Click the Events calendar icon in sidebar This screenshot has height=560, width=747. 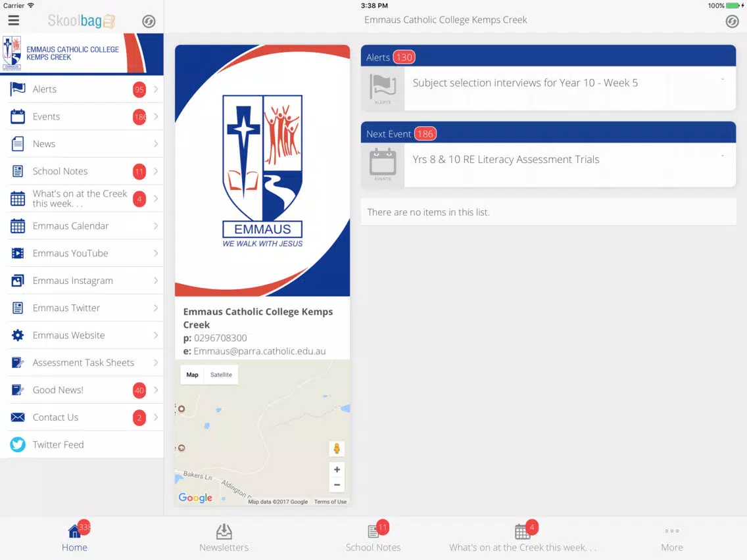point(18,116)
